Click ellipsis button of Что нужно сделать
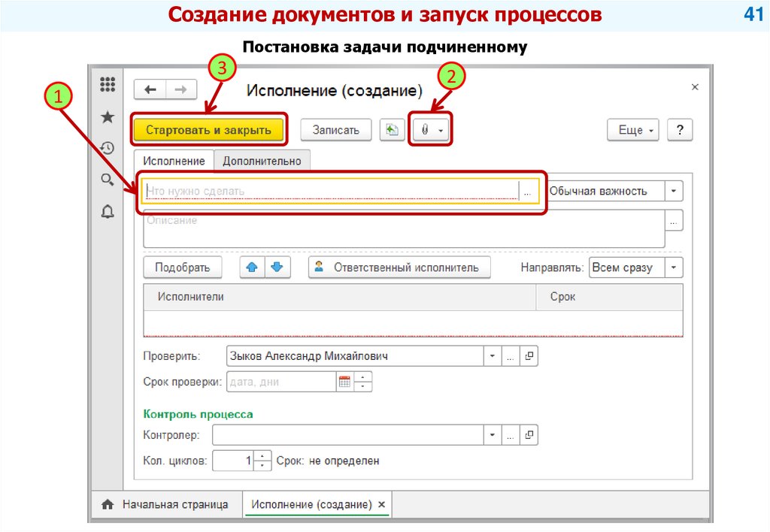Viewport: 770px width, 532px height. (x=528, y=191)
